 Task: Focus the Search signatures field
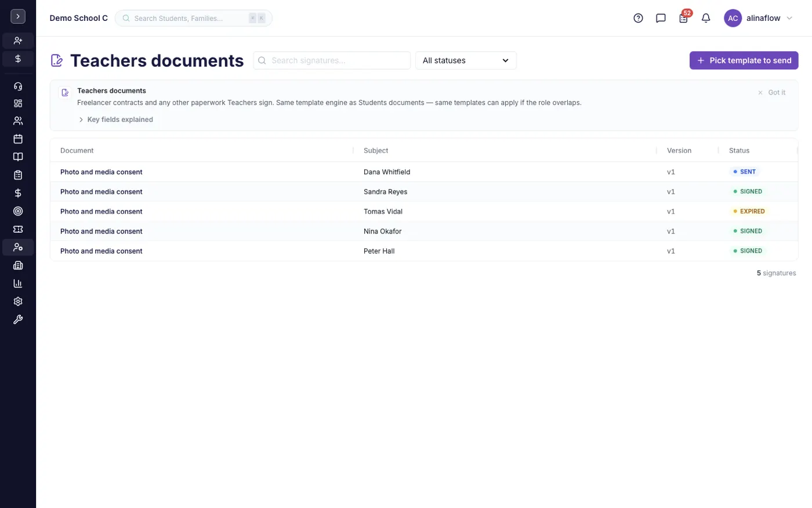(332, 60)
